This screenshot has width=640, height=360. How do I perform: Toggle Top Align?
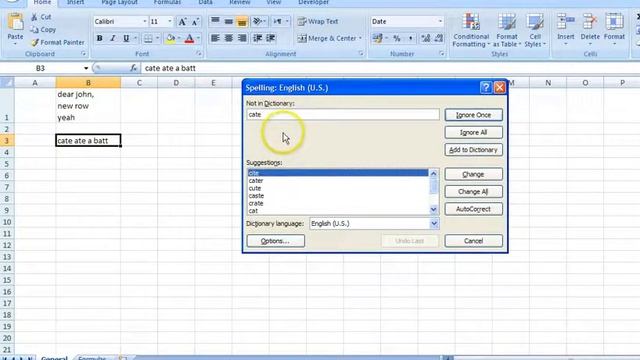[x=215, y=21]
